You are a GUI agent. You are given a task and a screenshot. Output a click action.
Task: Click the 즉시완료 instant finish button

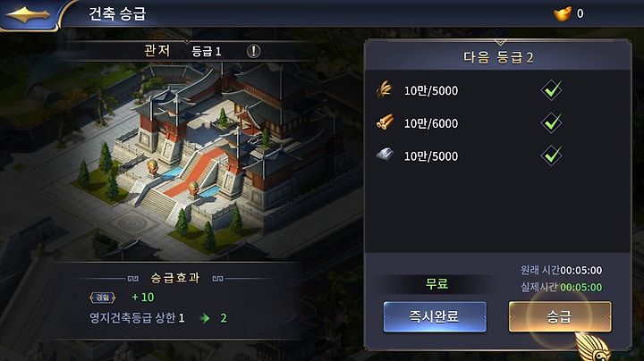click(x=435, y=316)
